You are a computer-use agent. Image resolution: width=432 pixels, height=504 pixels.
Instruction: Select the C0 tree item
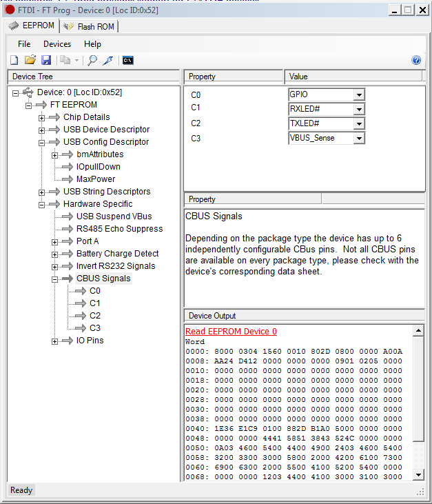(95, 291)
